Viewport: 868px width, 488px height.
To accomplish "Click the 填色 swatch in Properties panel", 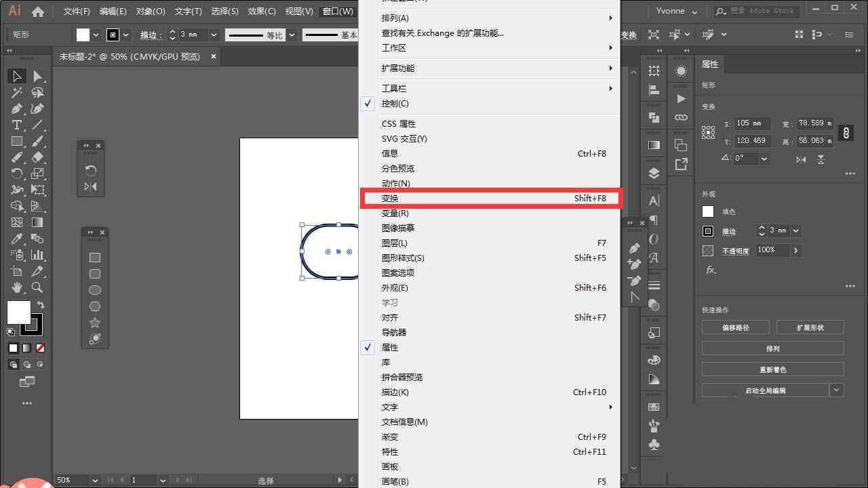I will [x=708, y=211].
